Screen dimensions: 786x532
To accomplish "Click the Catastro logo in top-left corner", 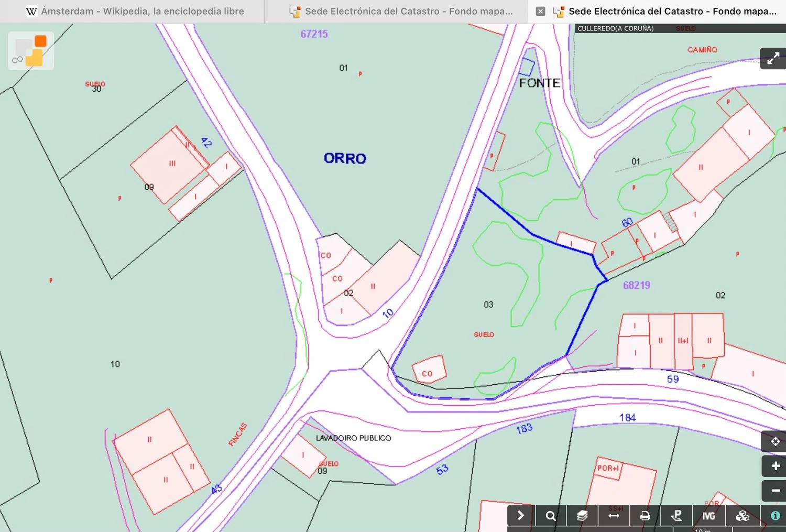I will point(31,51).
